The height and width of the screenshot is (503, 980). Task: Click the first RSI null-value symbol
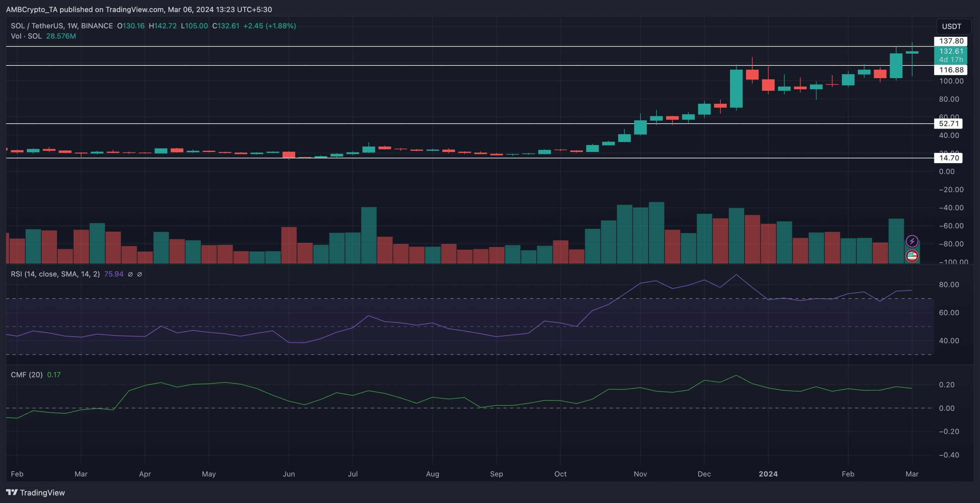click(x=130, y=274)
